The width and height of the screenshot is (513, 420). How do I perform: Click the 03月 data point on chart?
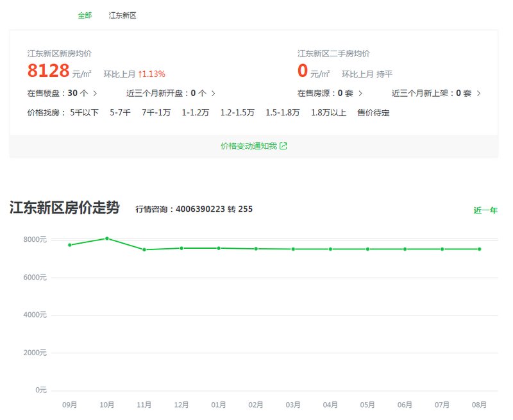293,249
